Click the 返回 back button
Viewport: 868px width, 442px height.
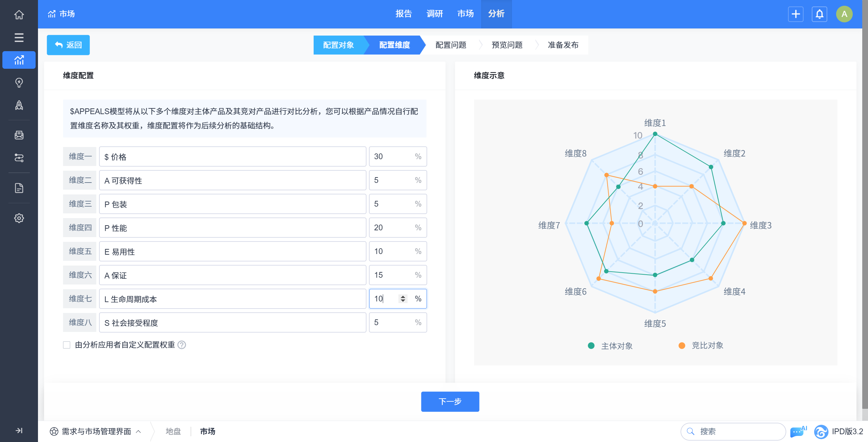pos(68,45)
